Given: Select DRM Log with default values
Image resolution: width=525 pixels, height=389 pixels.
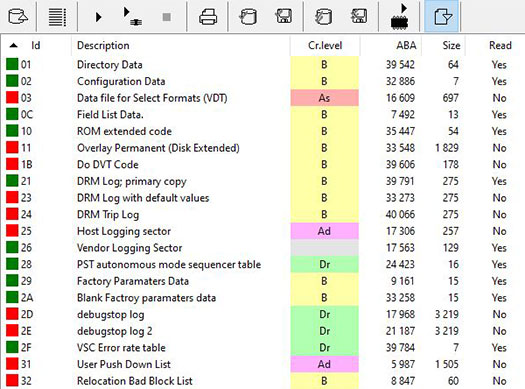Looking at the screenshot, I should 143,198.
